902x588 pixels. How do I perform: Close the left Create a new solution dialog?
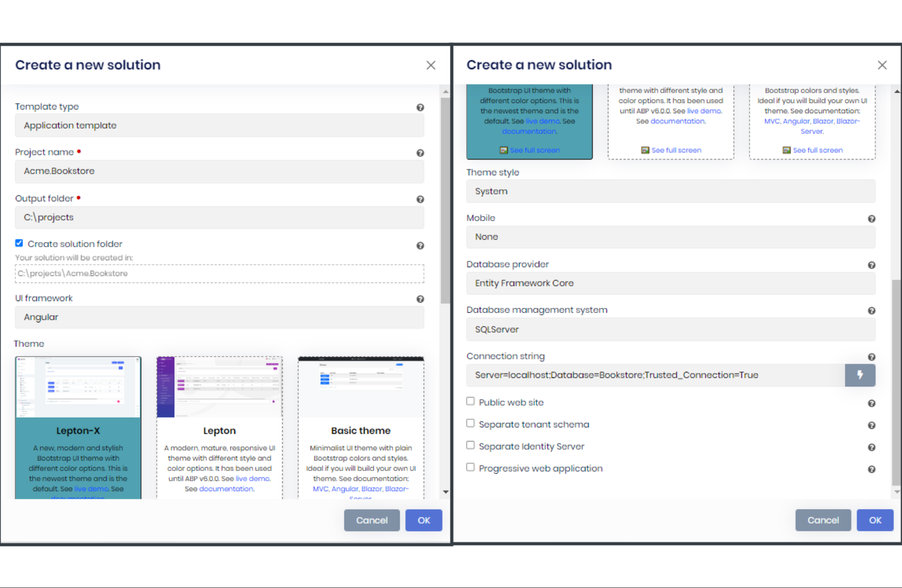(x=431, y=65)
